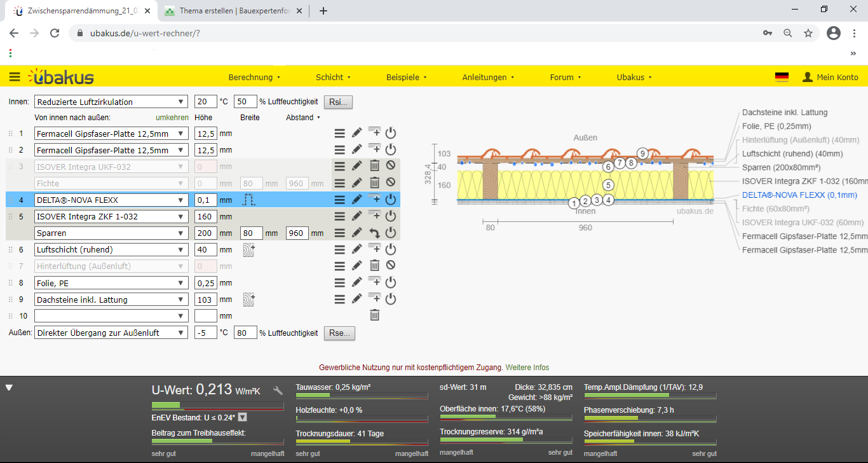Delete disabled layer 3 ISOVER Integra UKF-032
This screenshot has height=463, width=868.
click(x=375, y=167)
